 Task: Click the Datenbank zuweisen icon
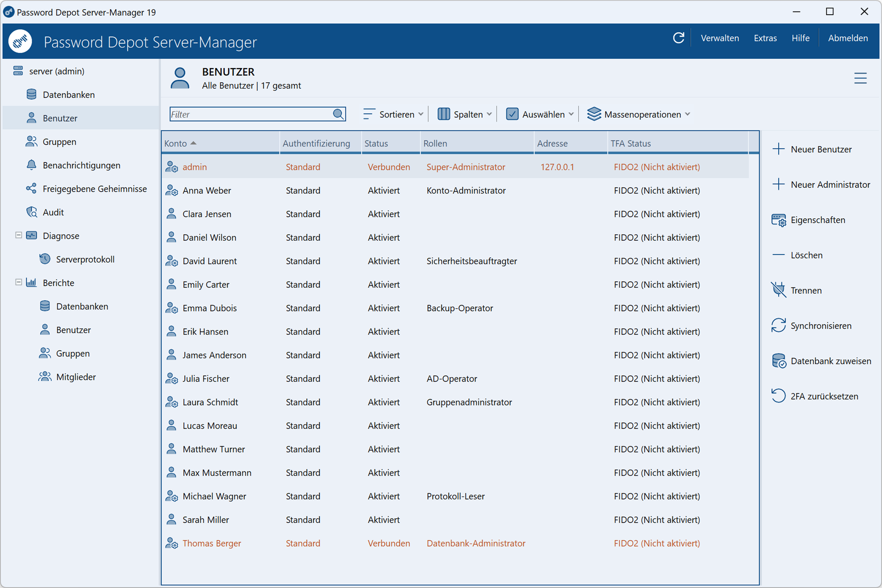(x=779, y=361)
